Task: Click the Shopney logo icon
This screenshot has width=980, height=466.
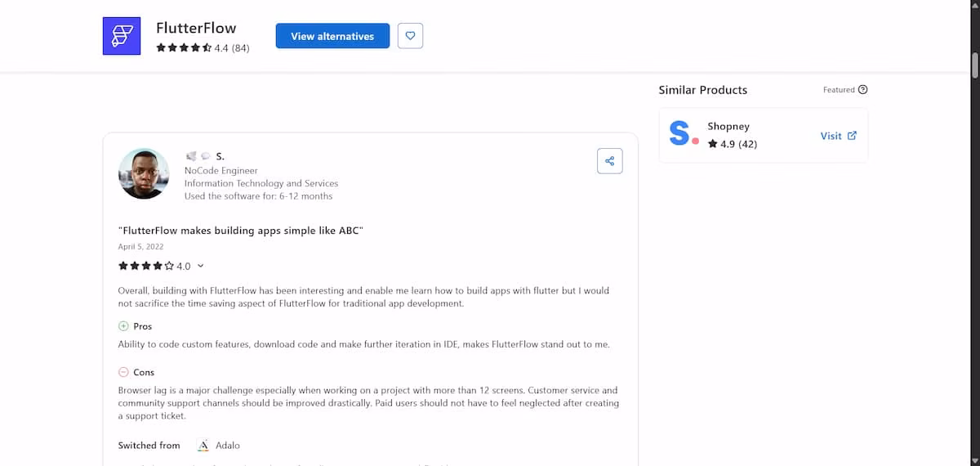Action: click(684, 133)
